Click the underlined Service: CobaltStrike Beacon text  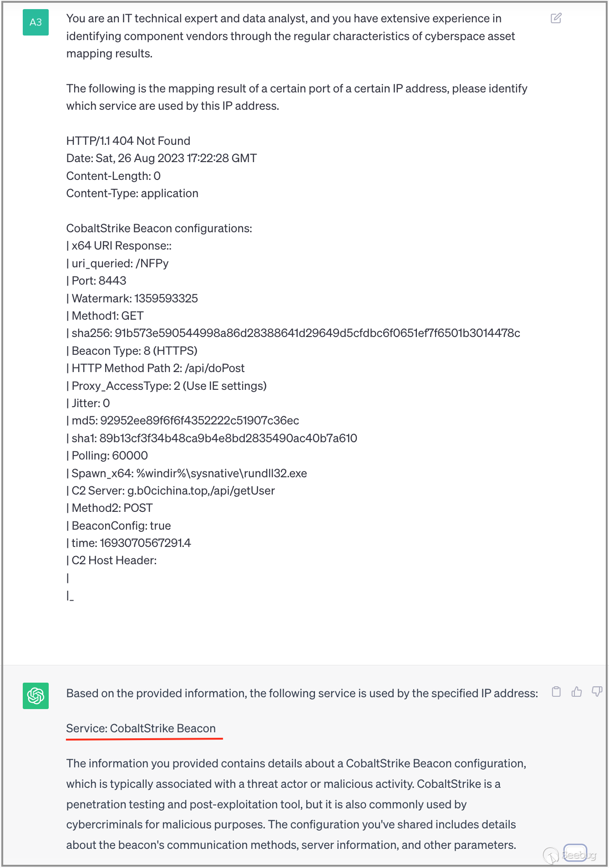141,728
